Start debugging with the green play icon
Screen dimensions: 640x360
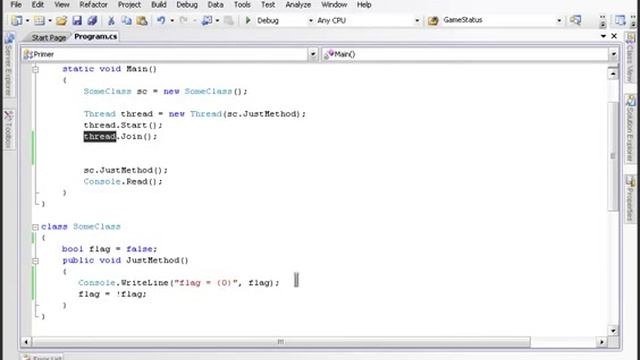[248, 20]
